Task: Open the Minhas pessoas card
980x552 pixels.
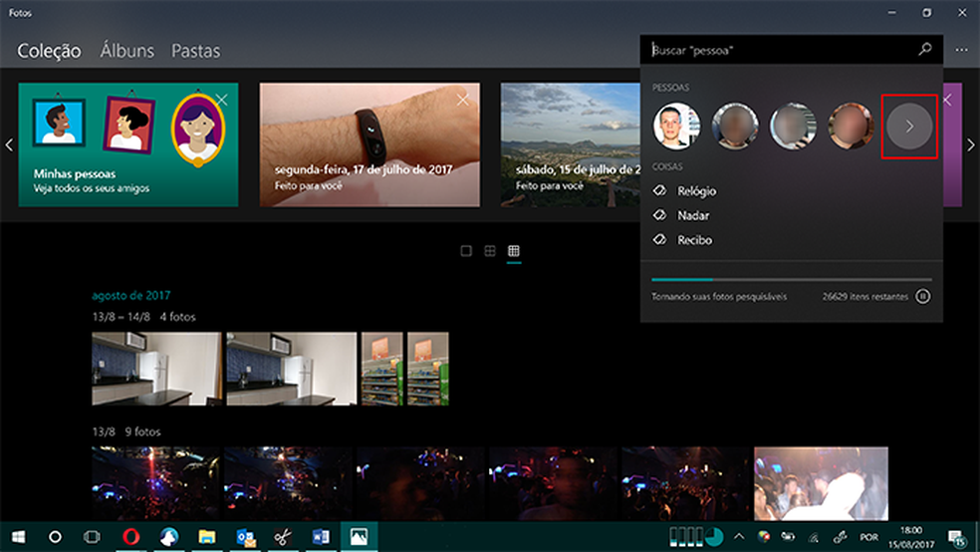Action: click(128, 145)
